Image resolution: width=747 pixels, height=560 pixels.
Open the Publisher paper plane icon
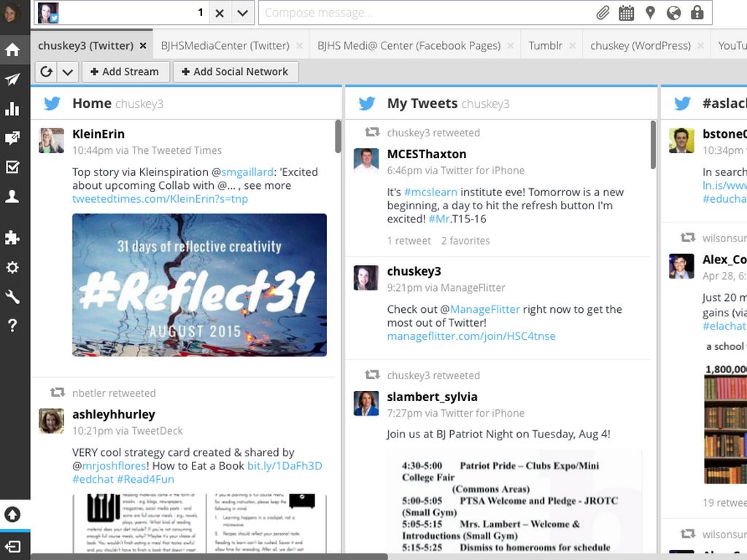pyautogui.click(x=12, y=79)
